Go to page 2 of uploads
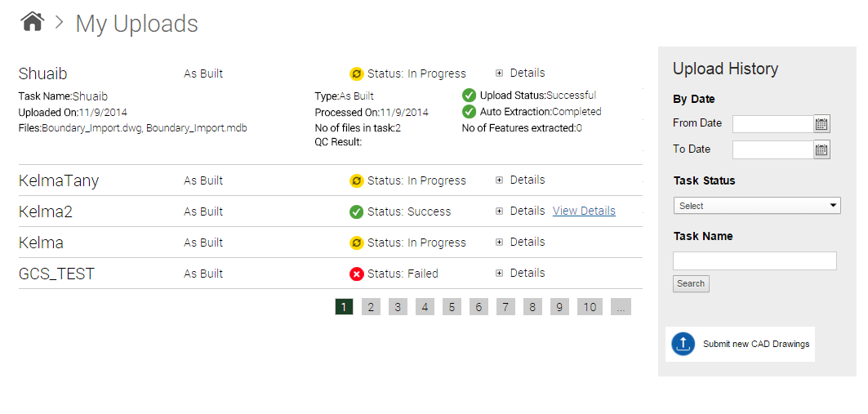 coord(371,307)
